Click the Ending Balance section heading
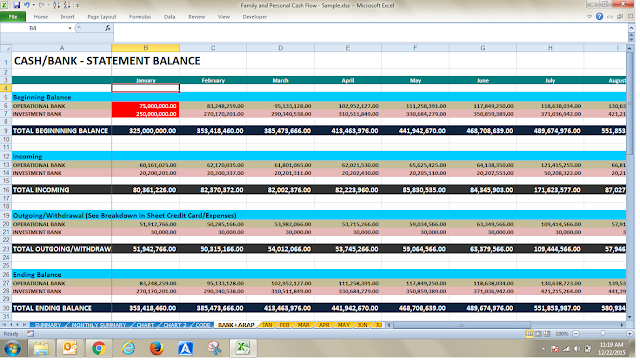This screenshot has height=363, width=640. [x=37, y=275]
